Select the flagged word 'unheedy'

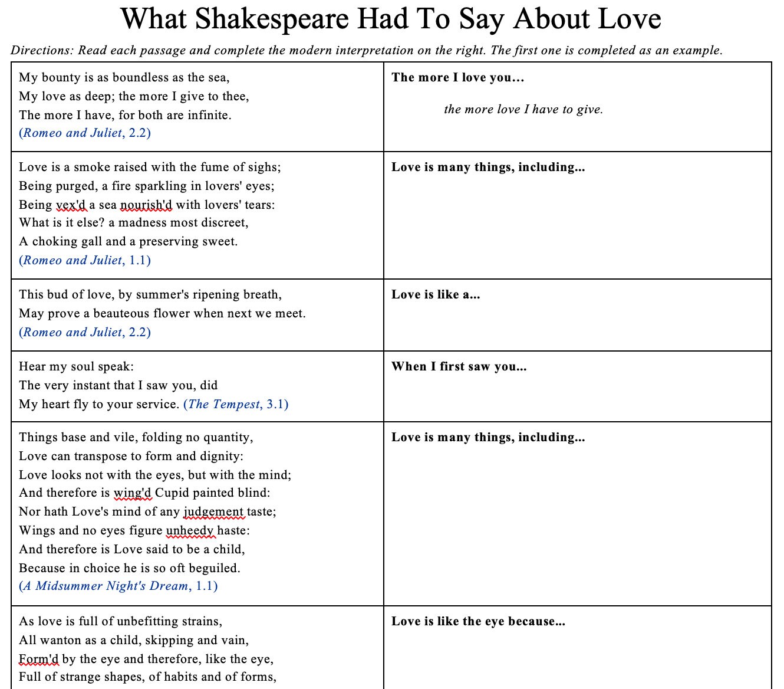point(191,530)
